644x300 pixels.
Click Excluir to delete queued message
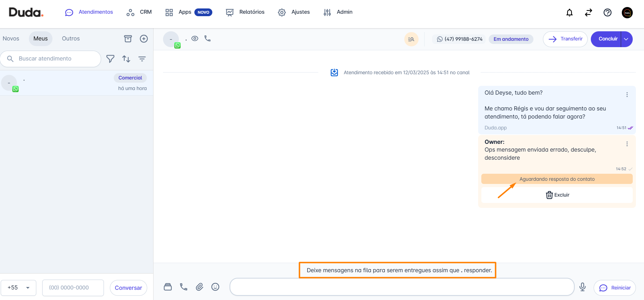point(557,195)
